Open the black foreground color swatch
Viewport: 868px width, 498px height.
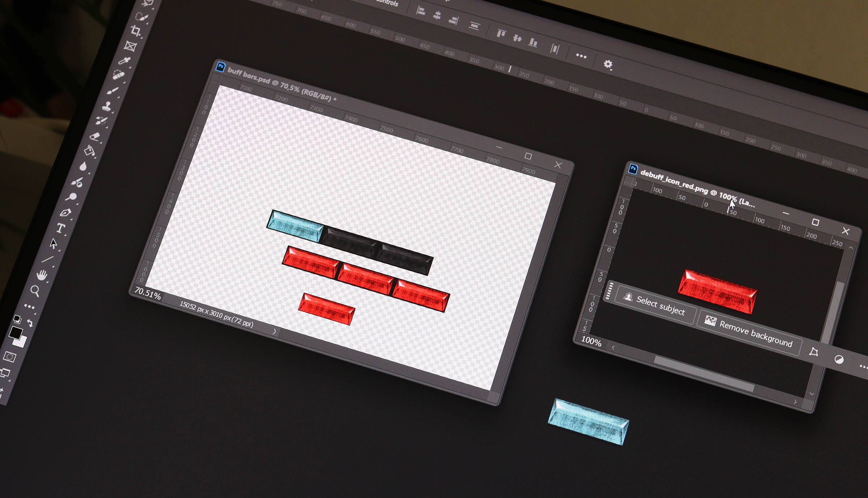click(15, 332)
